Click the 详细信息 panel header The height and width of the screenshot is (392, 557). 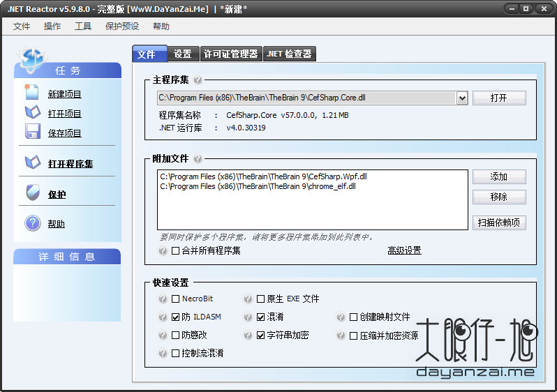(x=67, y=257)
